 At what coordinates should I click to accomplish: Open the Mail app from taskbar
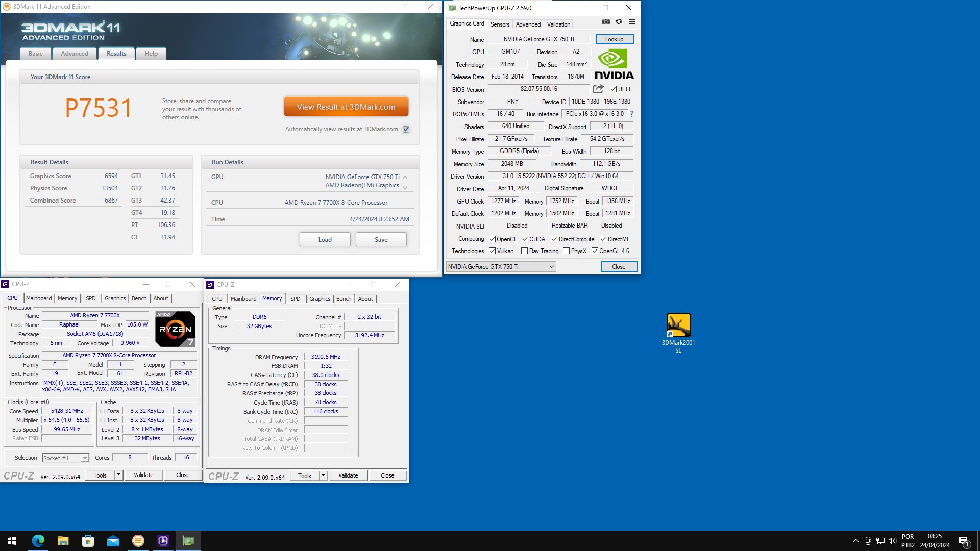(113, 541)
